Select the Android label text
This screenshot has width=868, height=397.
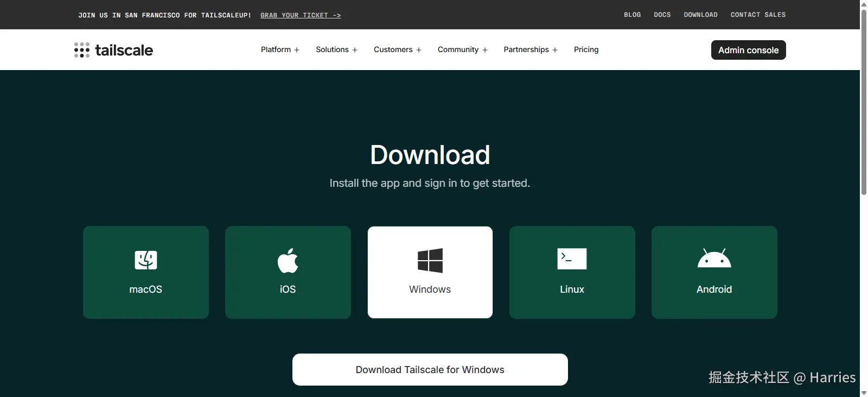click(714, 289)
